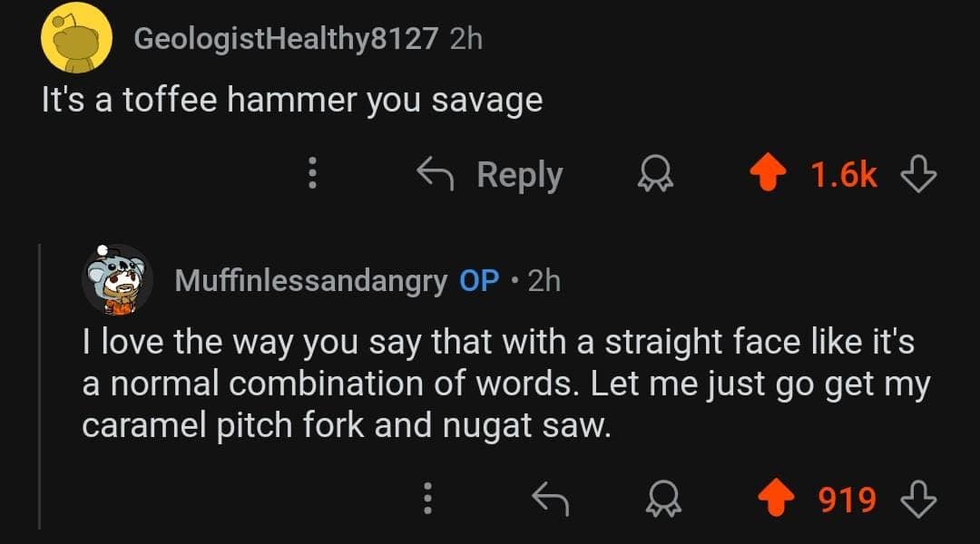Open GeologistHealthy8127's yellow avatar
Image resolution: width=980 pixels, height=544 pixels.
[x=77, y=38]
